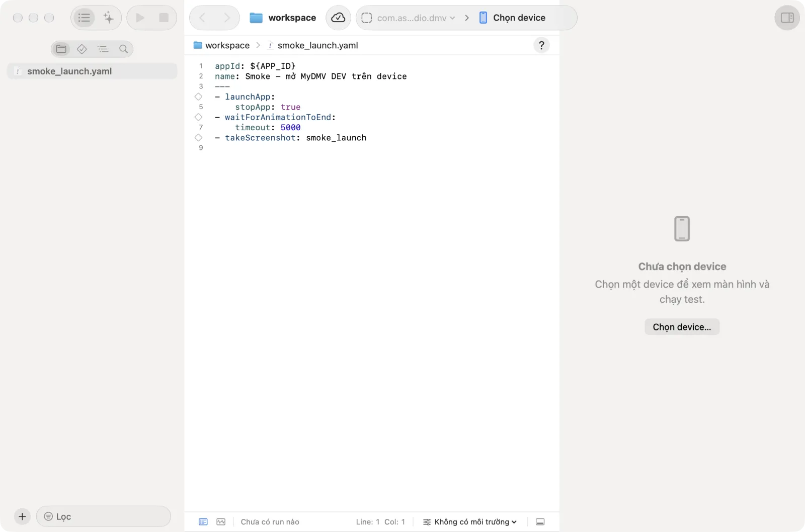Add new file with plus button
This screenshot has height=532, width=805.
click(x=22, y=516)
